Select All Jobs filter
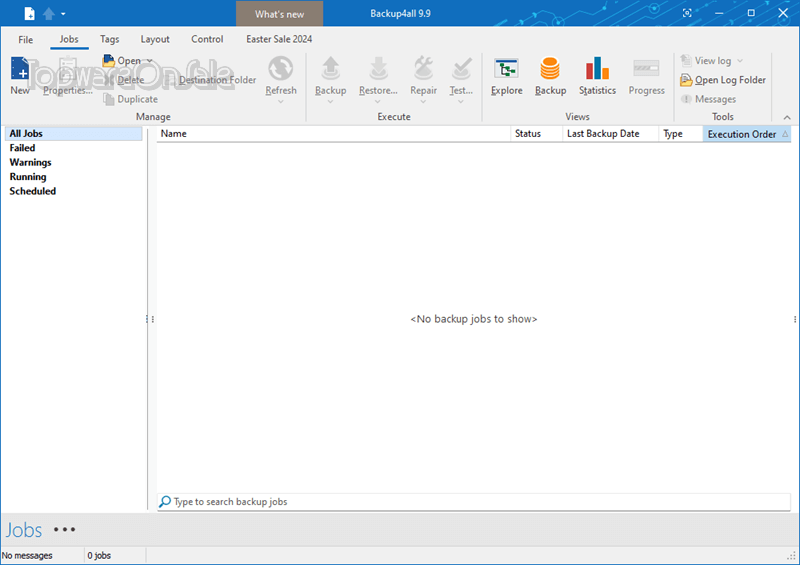 [x=73, y=134]
